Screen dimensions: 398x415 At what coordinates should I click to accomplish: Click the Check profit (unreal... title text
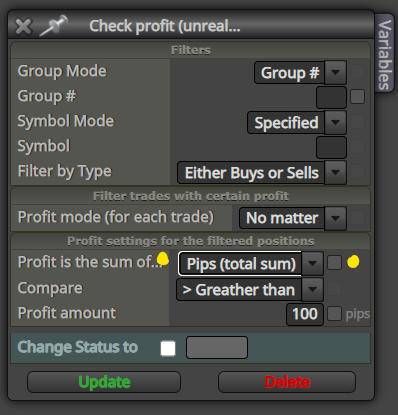[x=165, y=26]
